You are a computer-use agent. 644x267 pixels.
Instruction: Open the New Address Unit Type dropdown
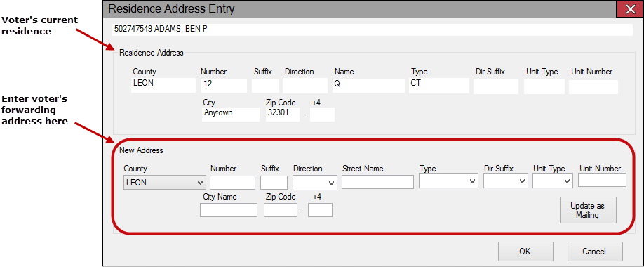(x=553, y=181)
